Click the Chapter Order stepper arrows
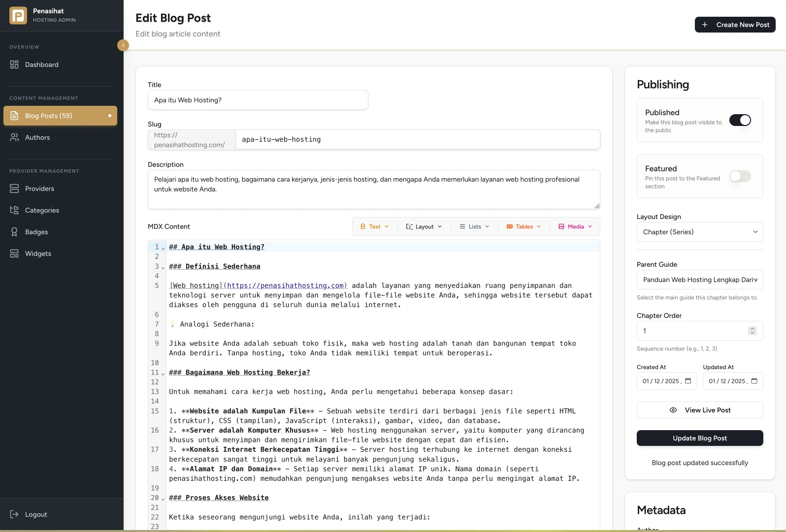 click(752, 331)
